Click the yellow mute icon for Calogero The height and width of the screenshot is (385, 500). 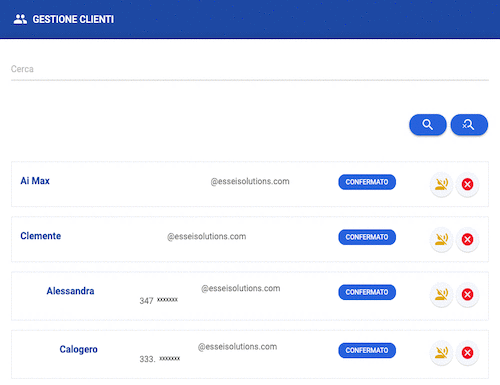pyautogui.click(x=441, y=353)
